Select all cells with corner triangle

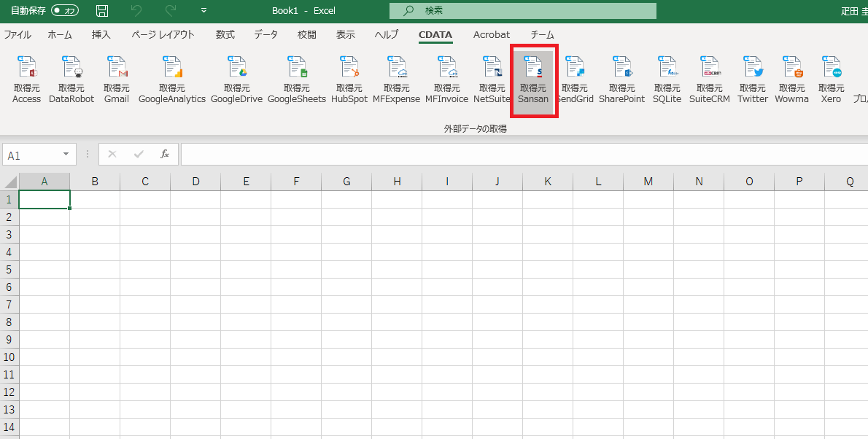pos(9,181)
